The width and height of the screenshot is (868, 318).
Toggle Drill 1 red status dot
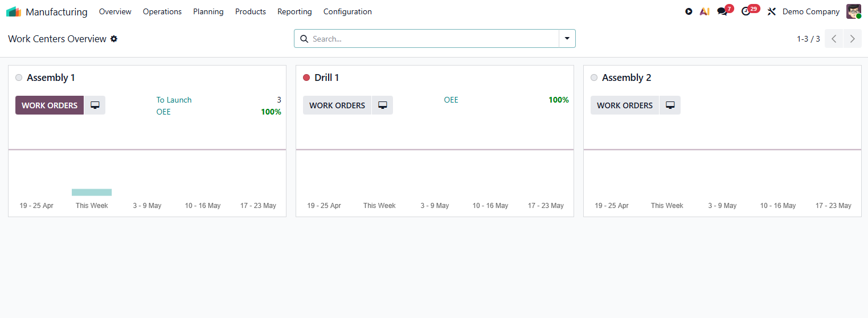click(x=306, y=78)
